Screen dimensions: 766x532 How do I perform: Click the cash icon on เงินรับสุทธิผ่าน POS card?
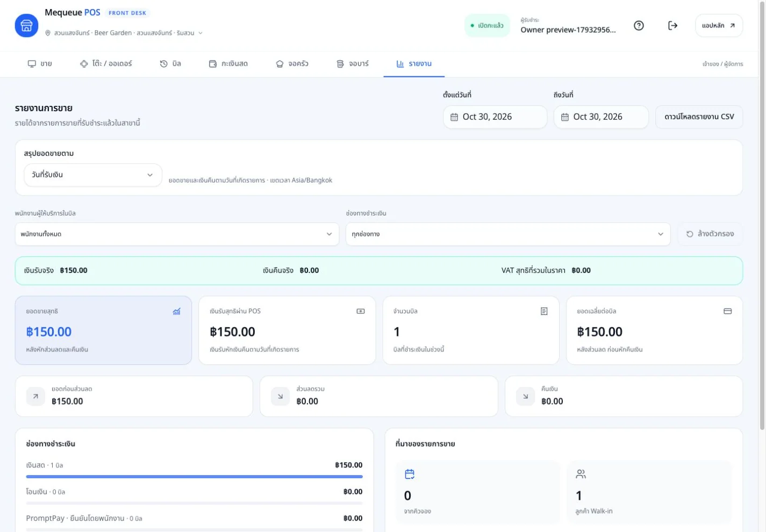click(x=361, y=311)
